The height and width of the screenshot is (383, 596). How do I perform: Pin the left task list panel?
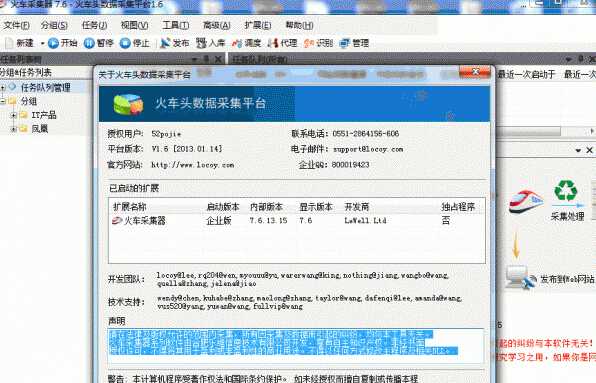[206, 59]
